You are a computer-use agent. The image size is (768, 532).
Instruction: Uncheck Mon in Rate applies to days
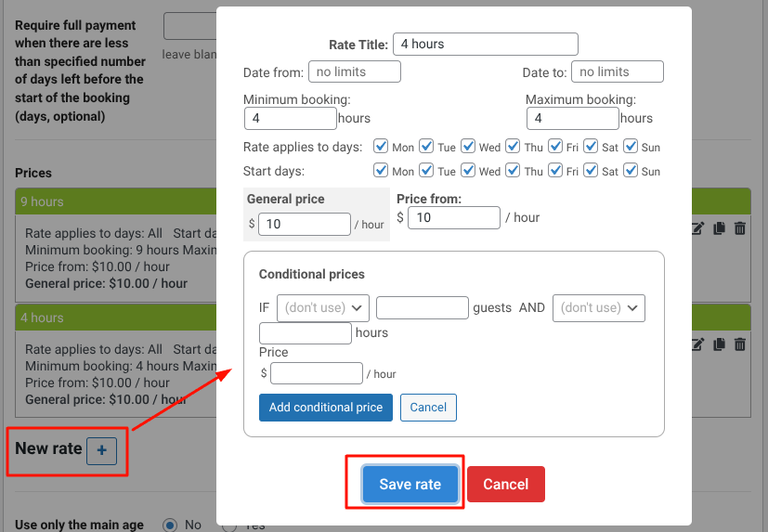pyautogui.click(x=381, y=147)
